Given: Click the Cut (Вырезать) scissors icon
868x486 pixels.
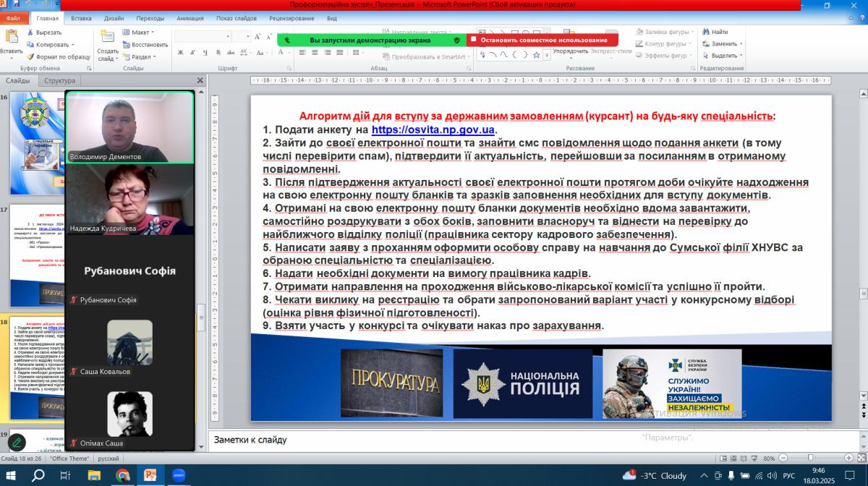Looking at the screenshot, I should [30, 33].
